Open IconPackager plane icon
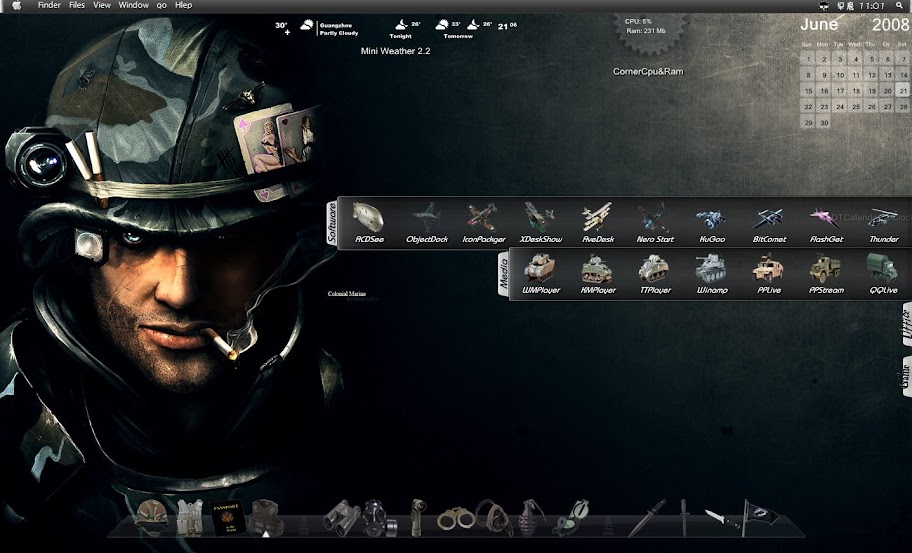This screenshot has height=553, width=912. 483,223
